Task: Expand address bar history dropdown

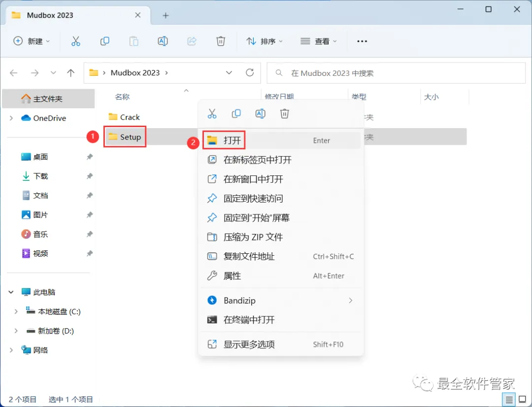Action: coord(229,72)
